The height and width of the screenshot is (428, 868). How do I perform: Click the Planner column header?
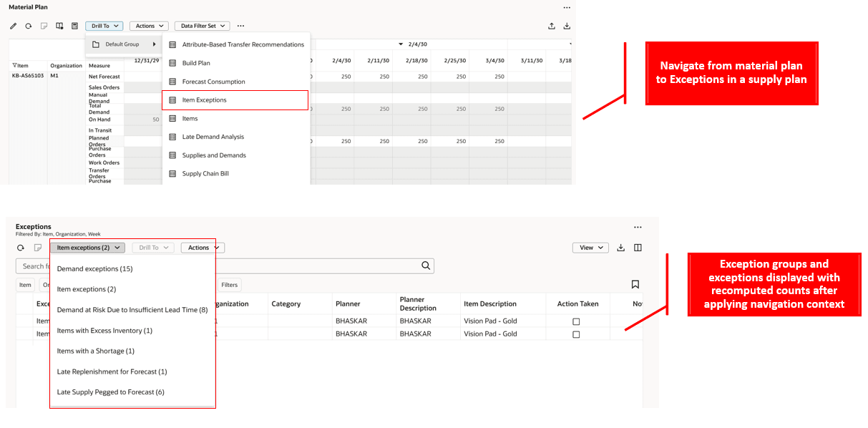coord(348,304)
